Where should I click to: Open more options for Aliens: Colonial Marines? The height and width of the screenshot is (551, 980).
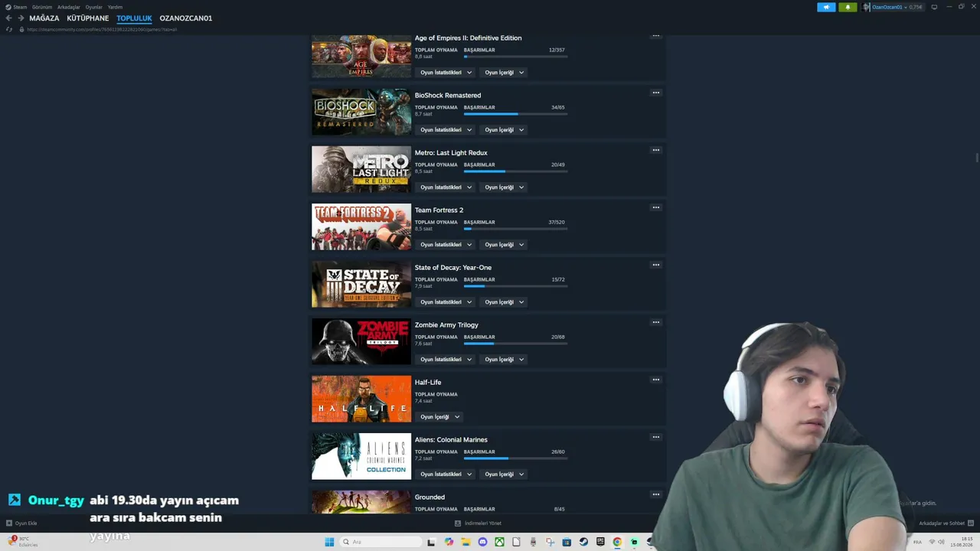655,437
